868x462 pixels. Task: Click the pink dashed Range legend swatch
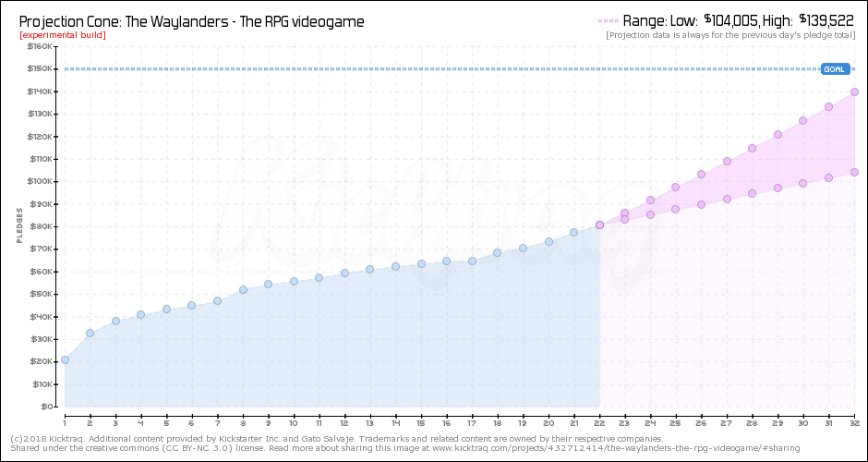[609, 21]
